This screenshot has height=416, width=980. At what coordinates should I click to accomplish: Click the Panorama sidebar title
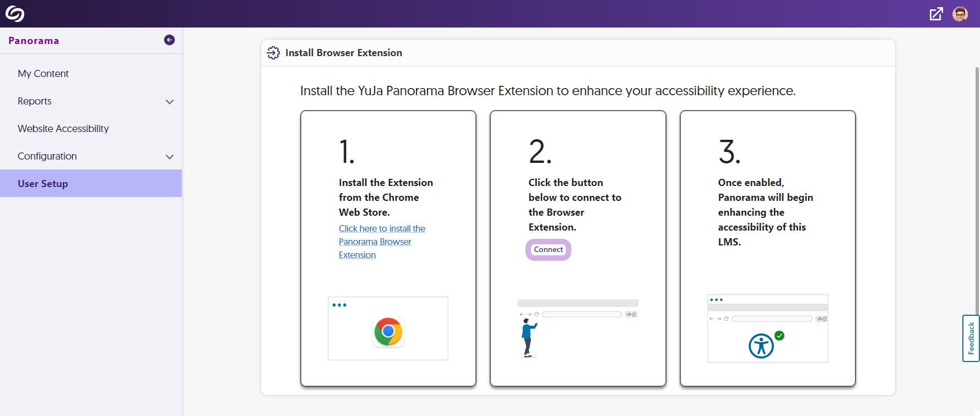(x=34, y=41)
